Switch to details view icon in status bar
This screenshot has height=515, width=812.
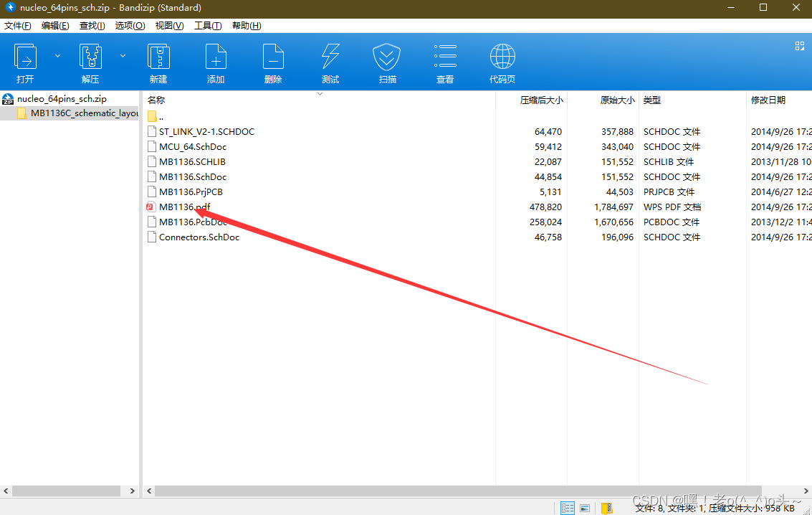[x=568, y=509]
